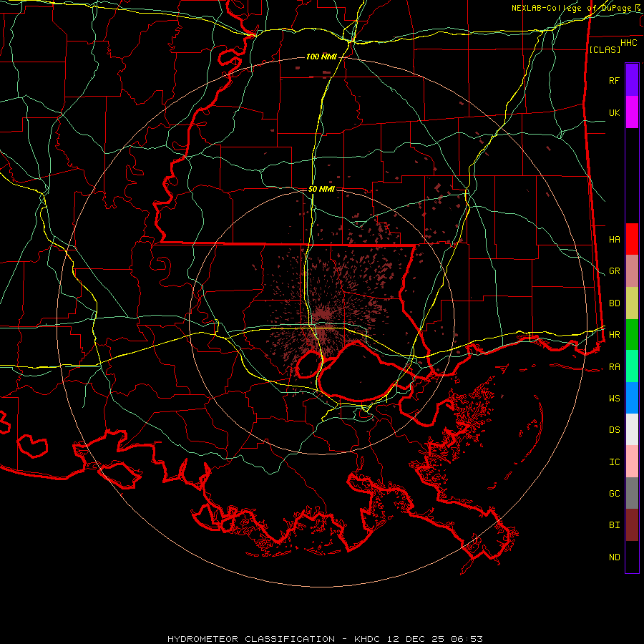Click the RF purple legend swatch
Image resolution: width=644 pixels, height=644 pixels.
pos(632,80)
